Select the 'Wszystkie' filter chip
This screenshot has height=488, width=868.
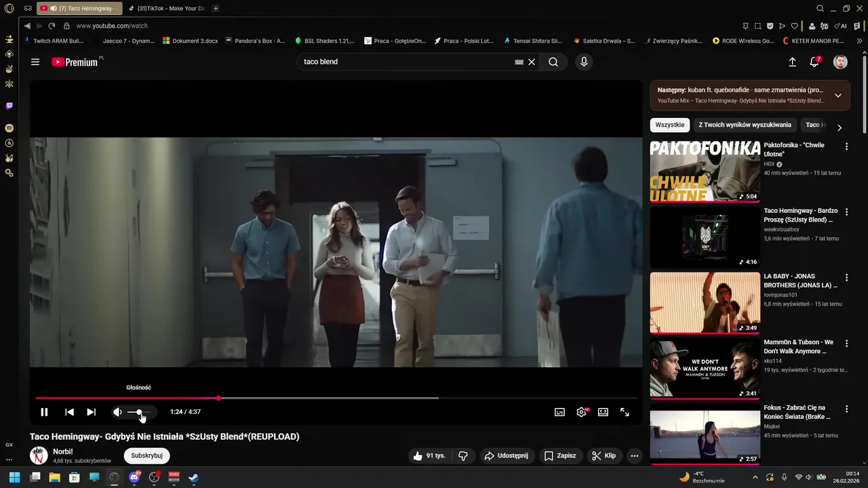[x=670, y=125]
